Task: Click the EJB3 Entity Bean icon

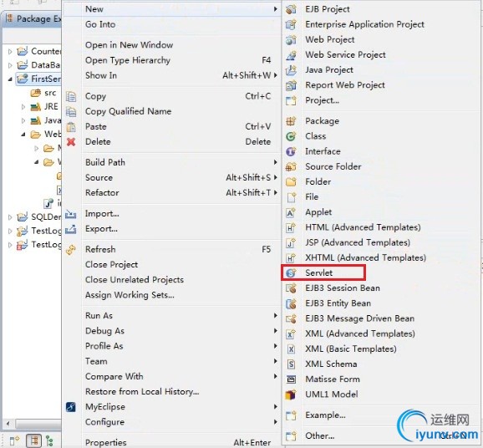Action: coord(291,303)
